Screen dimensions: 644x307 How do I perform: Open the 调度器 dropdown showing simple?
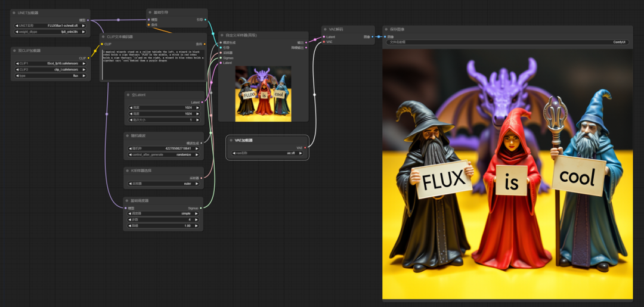(163, 214)
